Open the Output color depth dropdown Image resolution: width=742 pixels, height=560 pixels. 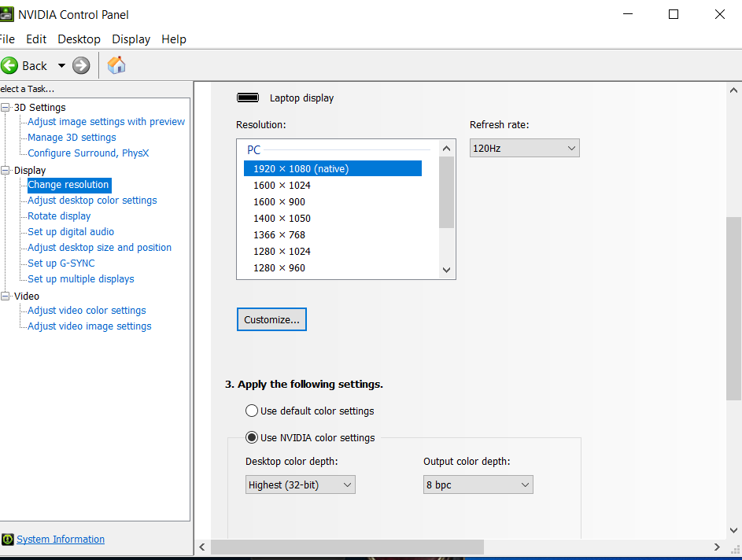[x=478, y=484]
